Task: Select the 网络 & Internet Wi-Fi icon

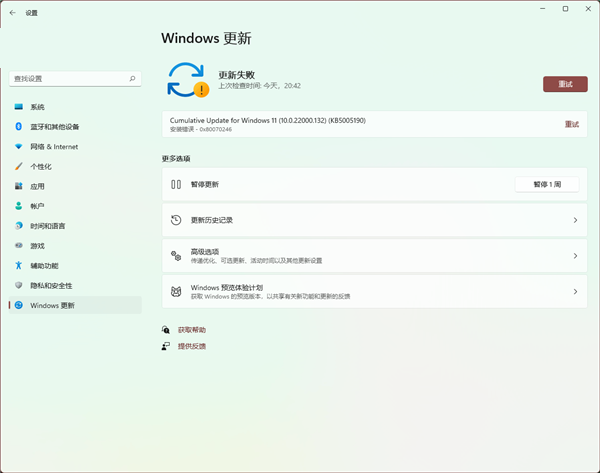Action: [18, 147]
